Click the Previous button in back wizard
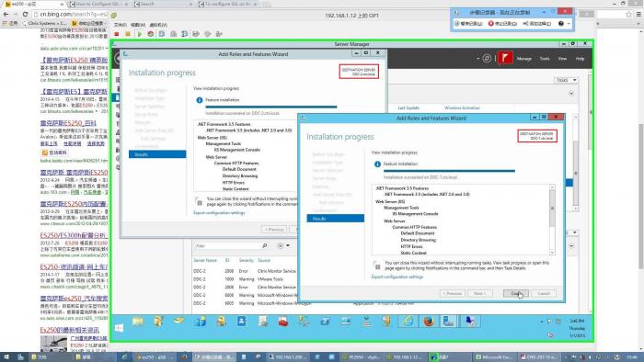Image resolution: width=644 pixels, height=362 pixels. click(x=274, y=230)
